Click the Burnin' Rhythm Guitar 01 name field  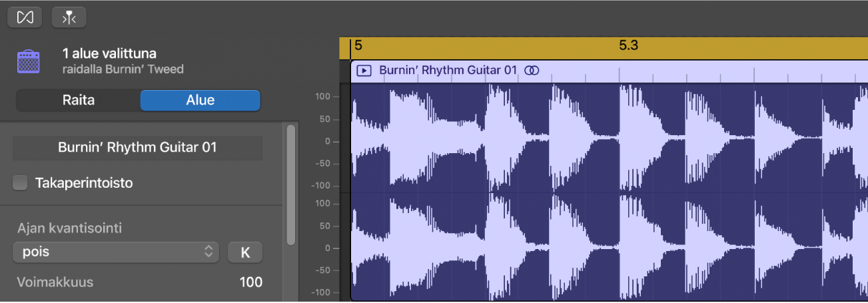tap(137, 148)
